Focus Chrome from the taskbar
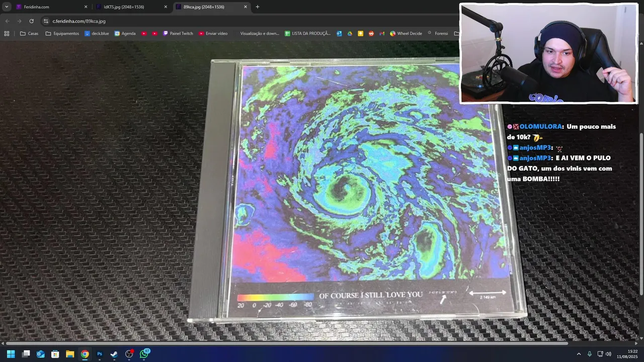Viewport: 644px width, 362px height. click(x=85, y=354)
